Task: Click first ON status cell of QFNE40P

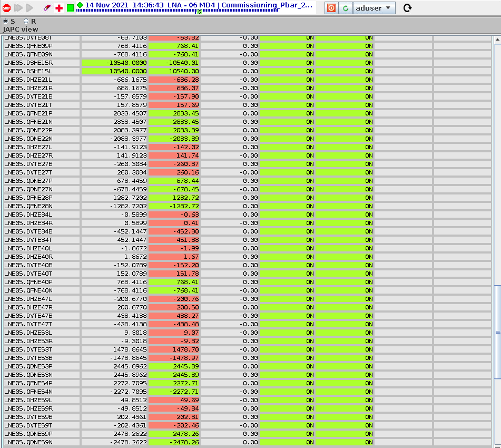Action: (x=287, y=282)
